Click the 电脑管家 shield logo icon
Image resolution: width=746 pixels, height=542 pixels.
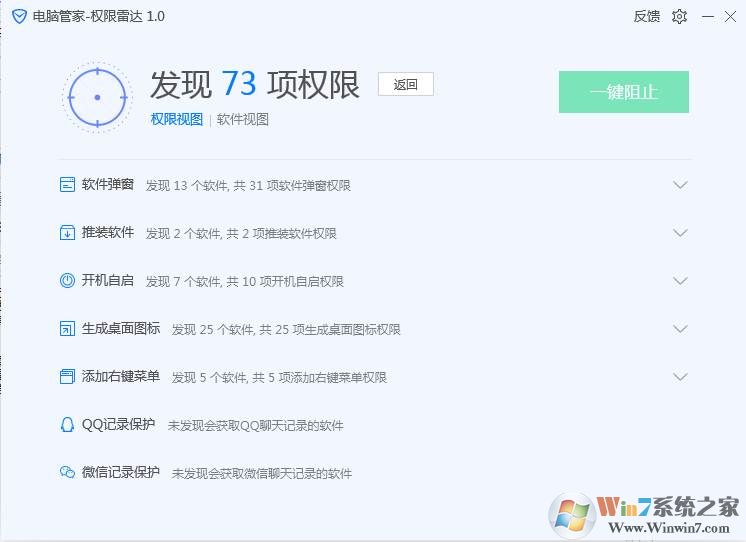click(19, 17)
